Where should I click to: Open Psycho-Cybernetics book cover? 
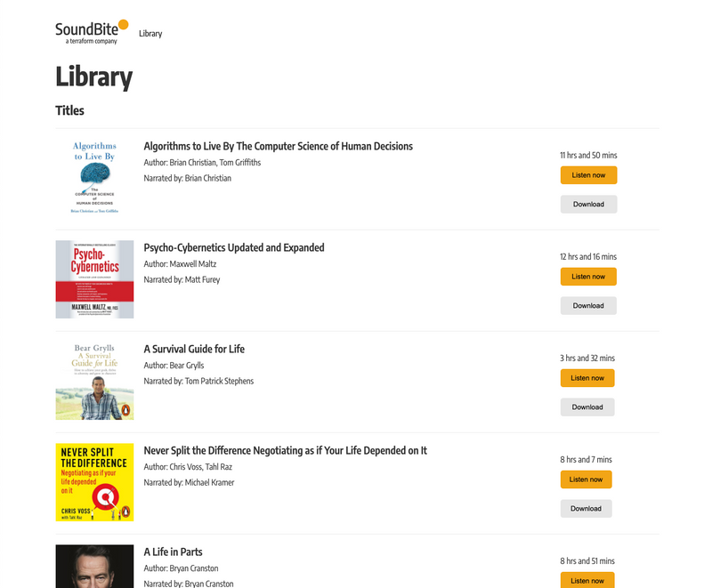coord(94,279)
